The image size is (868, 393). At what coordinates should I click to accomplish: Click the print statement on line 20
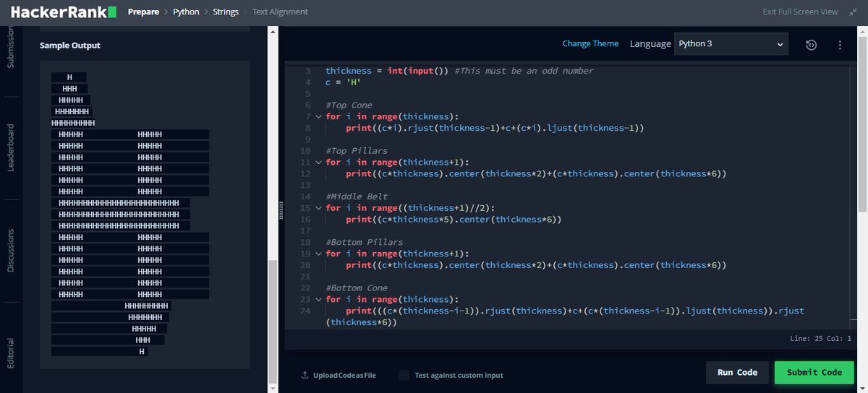536,265
